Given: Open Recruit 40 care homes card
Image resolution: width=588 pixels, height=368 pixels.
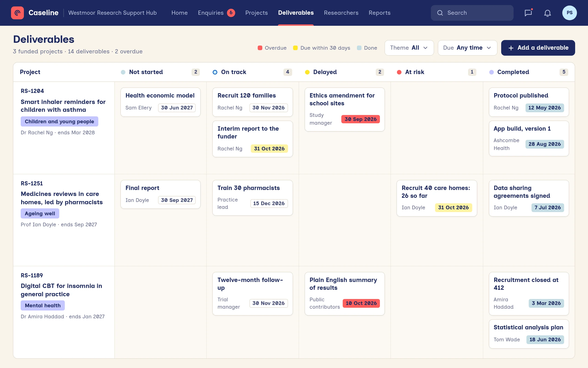Looking at the screenshot, I should [x=437, y=198].
